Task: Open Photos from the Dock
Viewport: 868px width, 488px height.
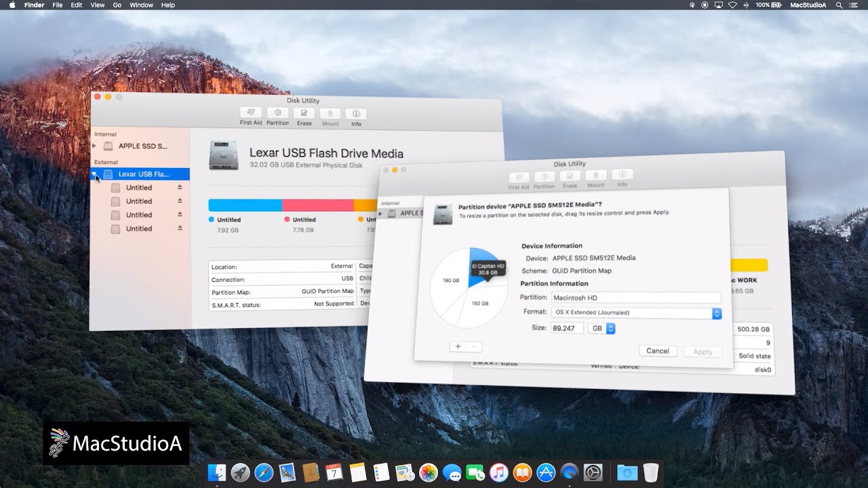Action: (x=428, y=472)
